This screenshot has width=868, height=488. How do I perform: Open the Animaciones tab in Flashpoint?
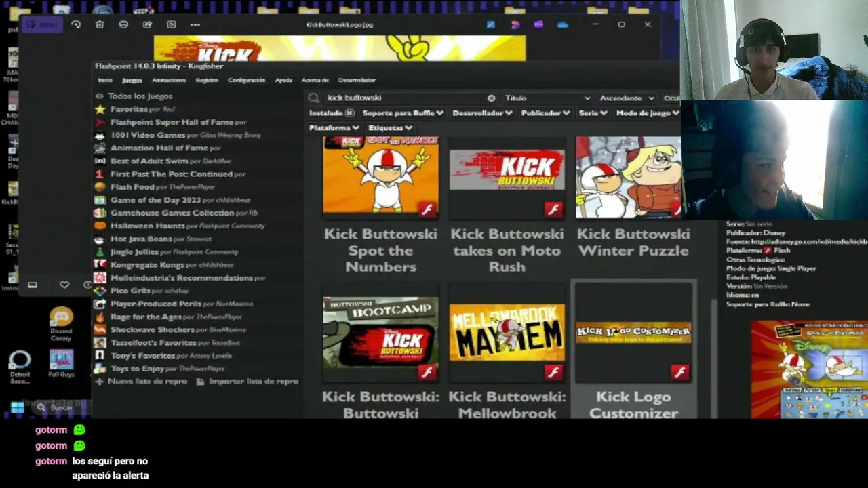pos(169,80)
